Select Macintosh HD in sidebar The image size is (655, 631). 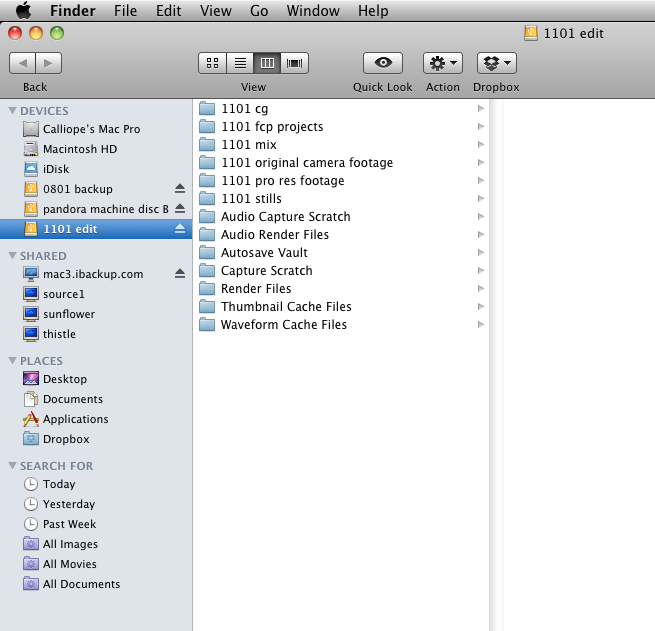(x=80, y=149)
